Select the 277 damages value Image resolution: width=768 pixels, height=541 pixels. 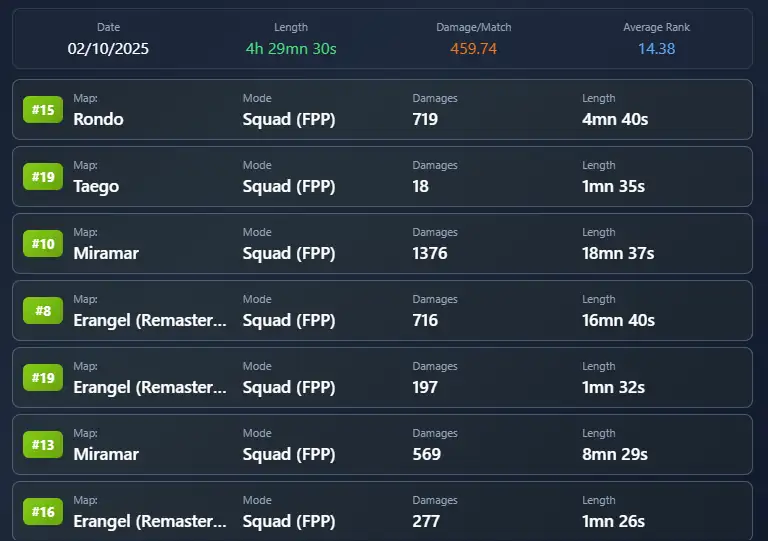pos(425,521)
